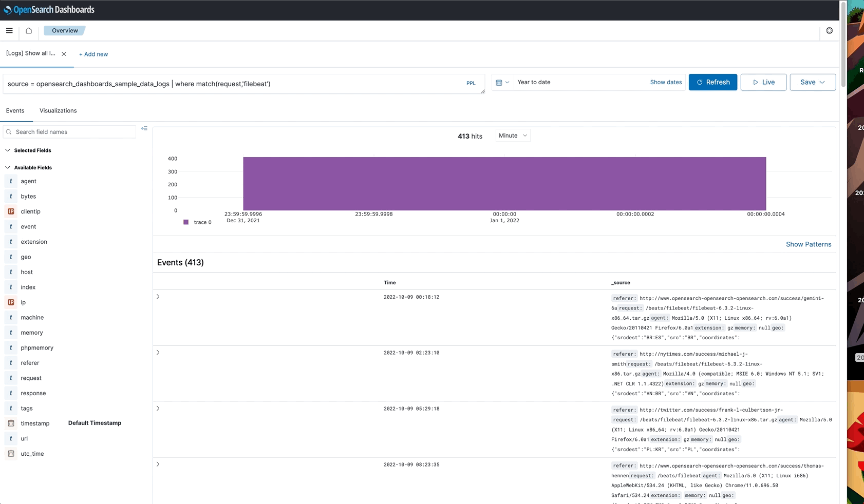Click Show dates link
The width and height of the screenshot is (864, 504).
666,82
